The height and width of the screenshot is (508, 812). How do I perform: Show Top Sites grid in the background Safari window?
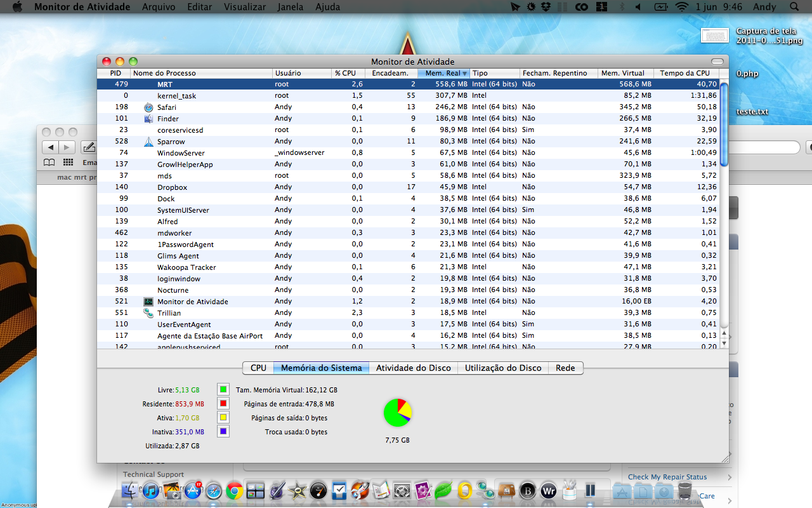tap(68, 163)
